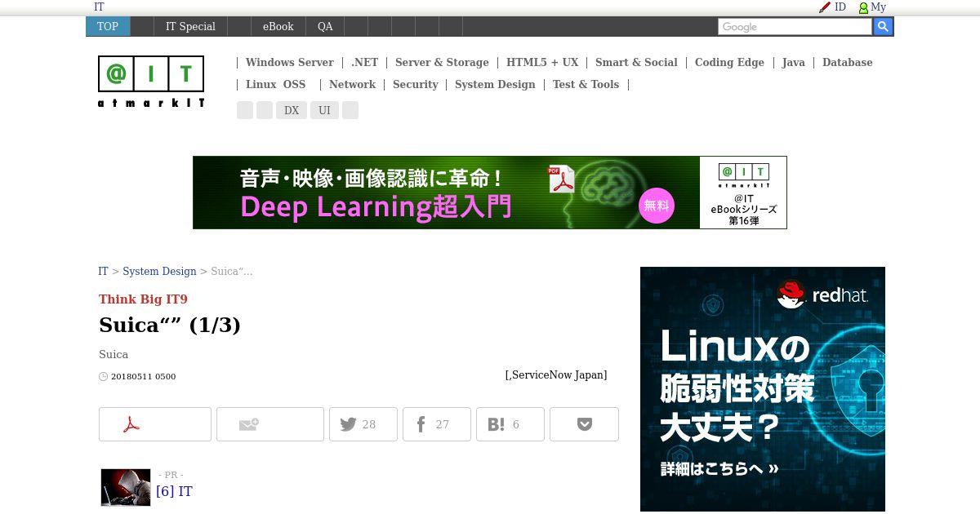Click the Hatena bookmark B! button
980x514 pixels.
pos(510,424)
